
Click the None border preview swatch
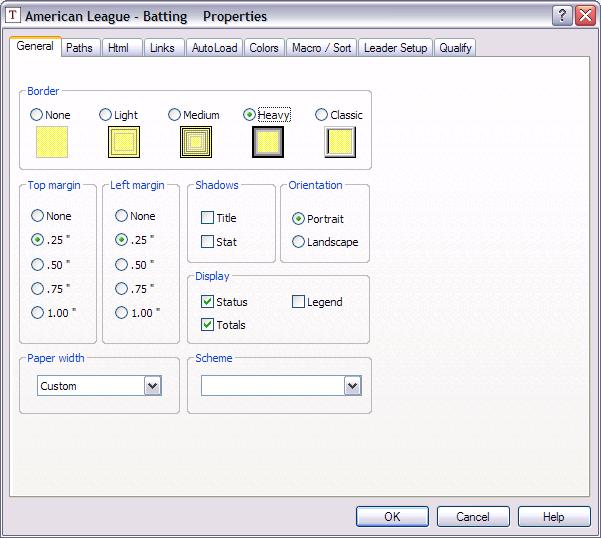click(x=52, y=142)
